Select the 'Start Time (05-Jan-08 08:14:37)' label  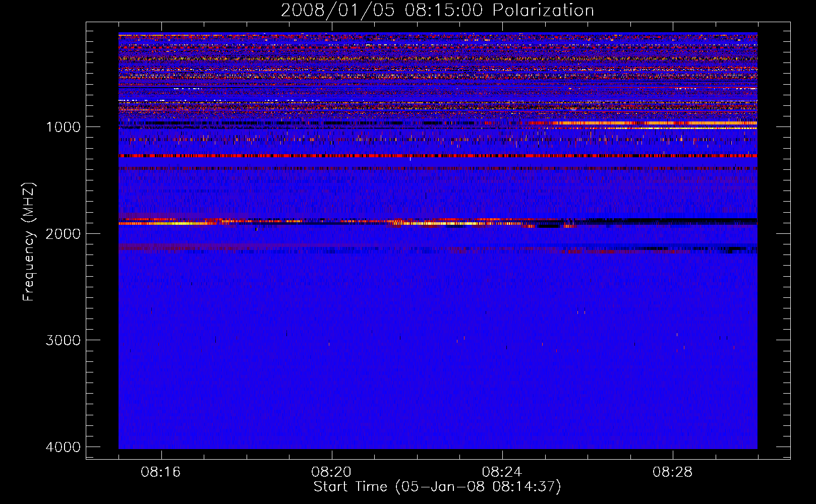coord(437,487)
